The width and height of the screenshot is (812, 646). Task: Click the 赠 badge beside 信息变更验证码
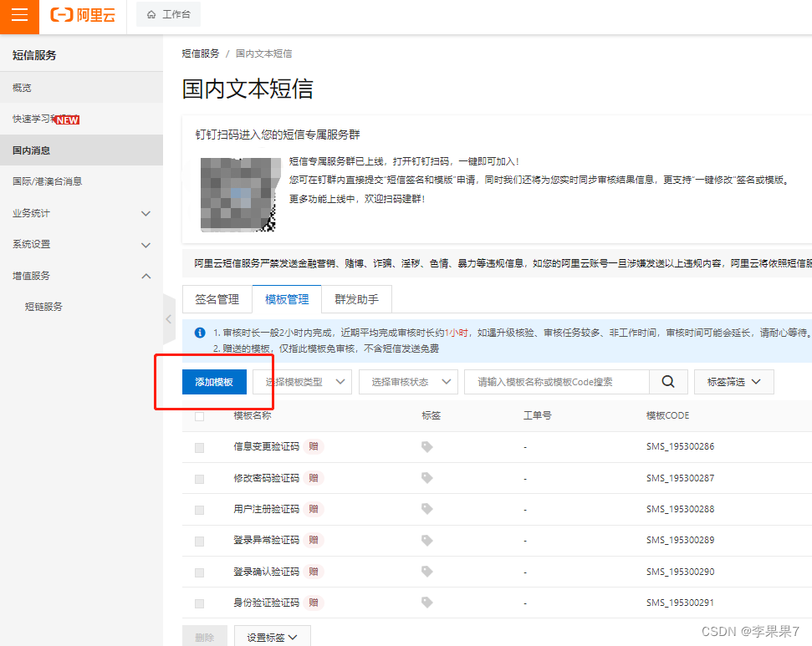(x=314, y=447)
